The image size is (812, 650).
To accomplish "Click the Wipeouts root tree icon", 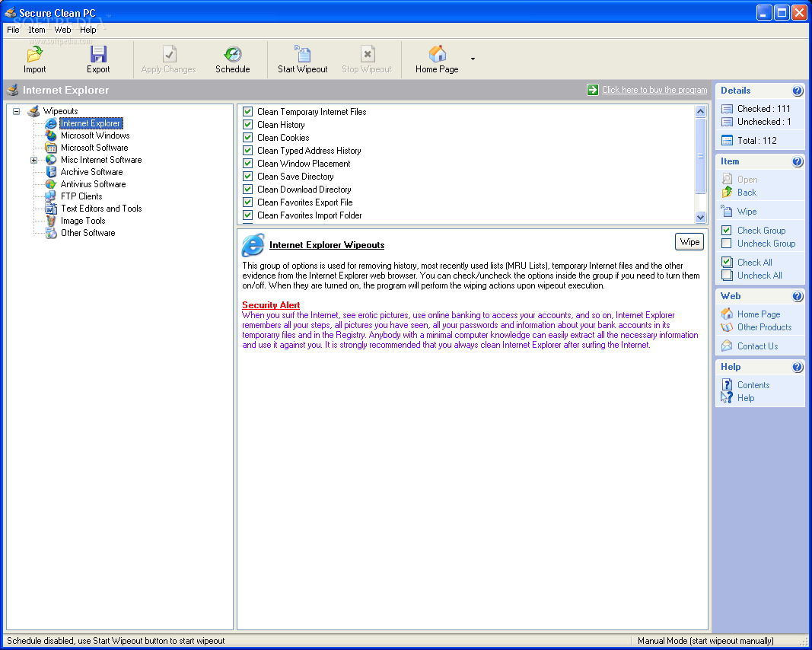I will pyautogui.click(x=33, y=111).
